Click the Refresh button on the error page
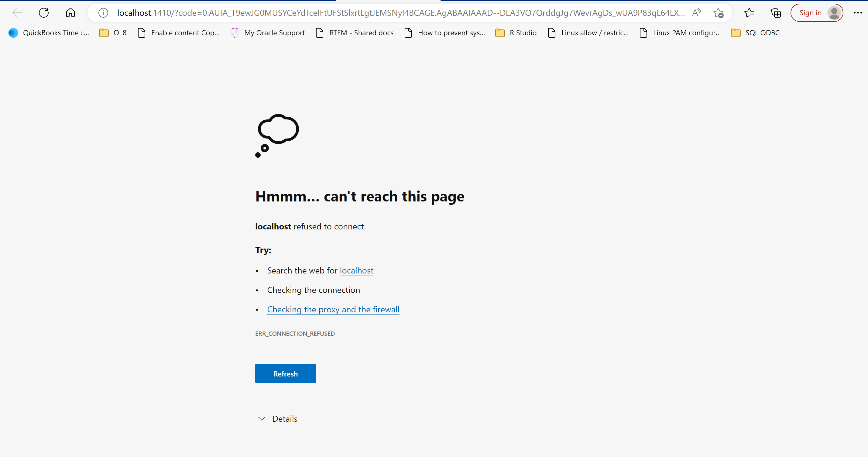Screen dimensions: 868x457 pos(285,373)
